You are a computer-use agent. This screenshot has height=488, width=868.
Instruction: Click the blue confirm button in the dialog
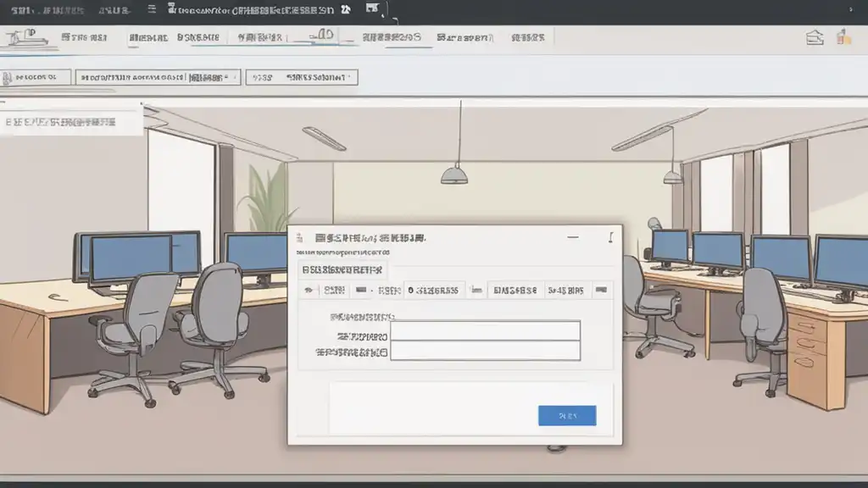click(x=567, y=415)
